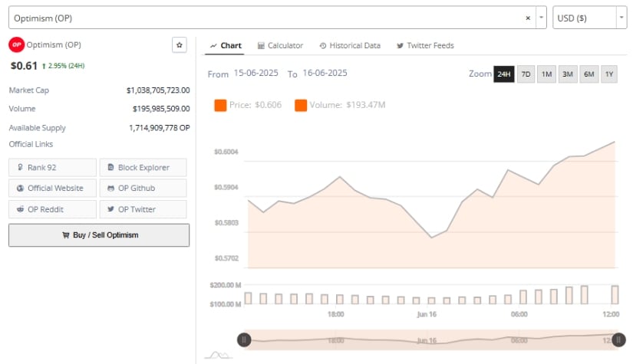Open the OP Twitter link
This screenshot has width=633, height=364.
pyautogui.click(x=143, y=209)
